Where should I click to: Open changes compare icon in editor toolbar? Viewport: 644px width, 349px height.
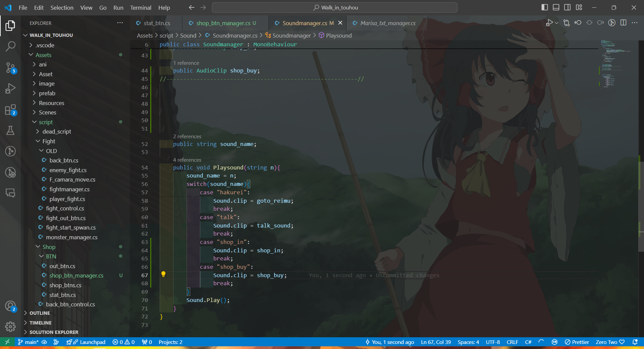tap(567, 23)
